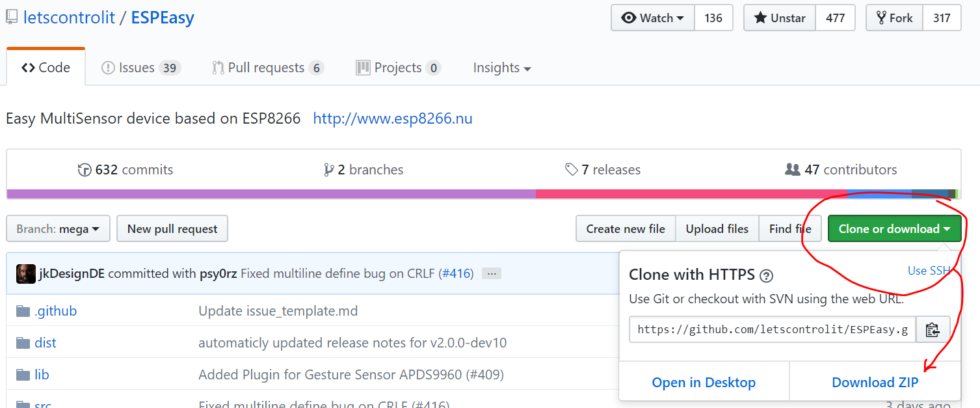Click the lib folder icon
The height and width of the screenshot is (408, 980).
(23, 375)
